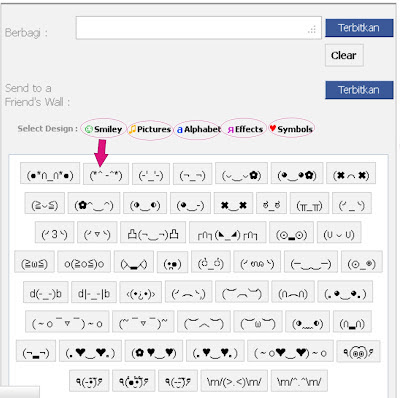The height and width of the screenshot is (398, 400).
Task: Pick the (¬_¬) side-eye emoticon
Action: click(192, 174)
